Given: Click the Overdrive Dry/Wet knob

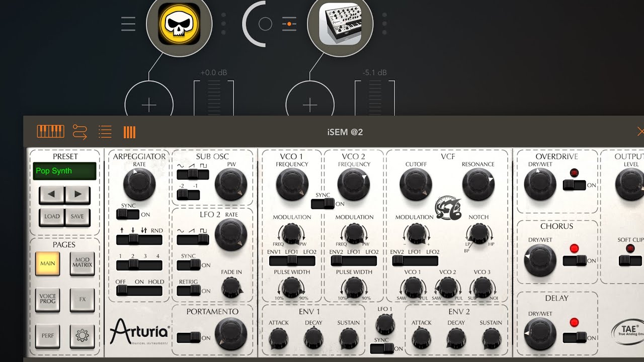Looking at the screenshot, I should 540,185.
